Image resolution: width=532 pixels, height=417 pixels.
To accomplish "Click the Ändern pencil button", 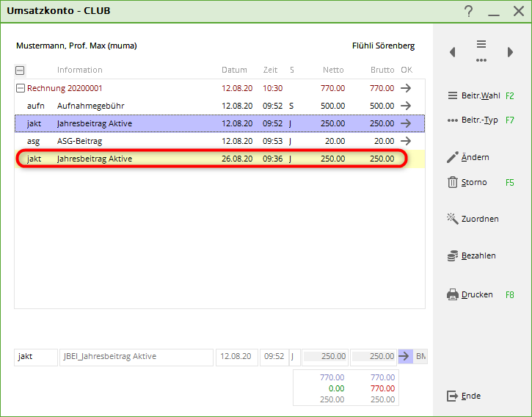I will (469, 157).
